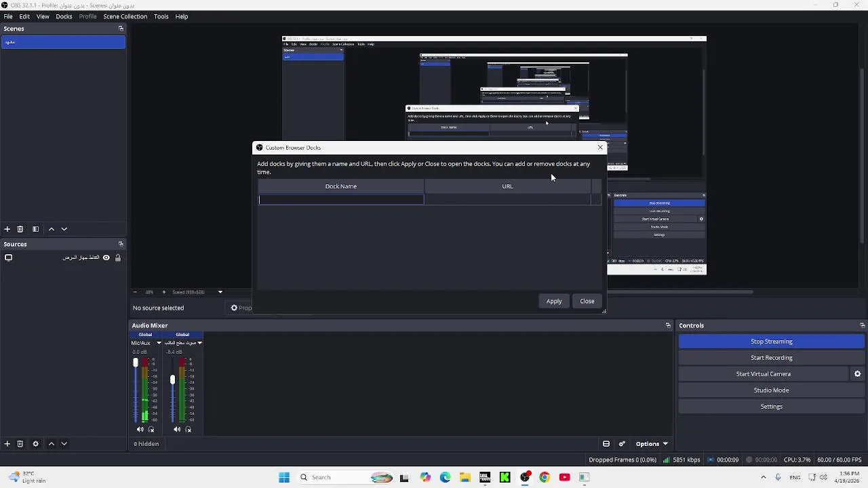The height and width of the screenshot is (488, 868).
Task: Open Scene Collection menu
Action: pyautogui.click(x=125, y=16)
